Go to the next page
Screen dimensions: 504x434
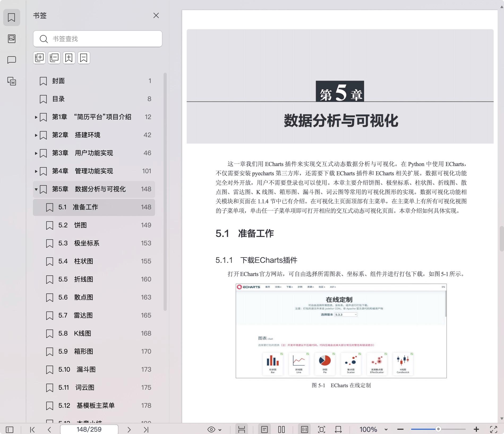coord(129,429)
